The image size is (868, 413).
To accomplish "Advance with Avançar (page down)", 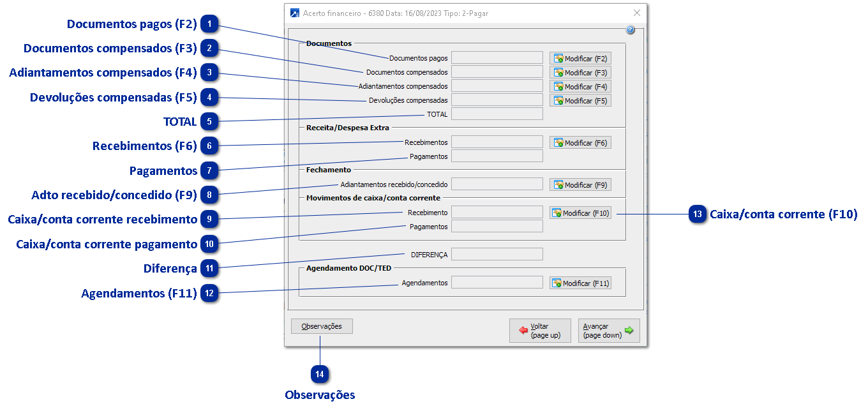I will click(x=609, y=331).
